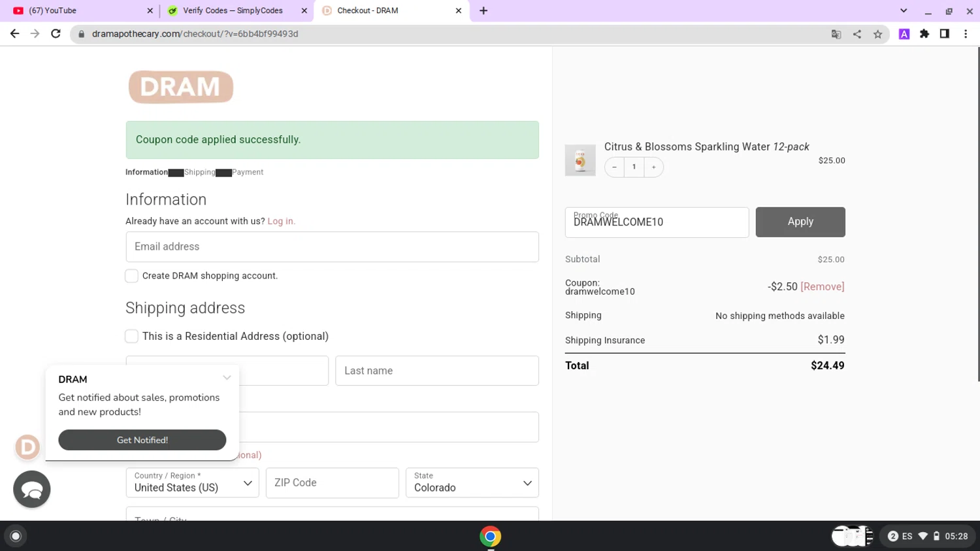Click the Payment step in breadcrumb
Viewport: 980px width, 551px height.
[x=248, y=172]
